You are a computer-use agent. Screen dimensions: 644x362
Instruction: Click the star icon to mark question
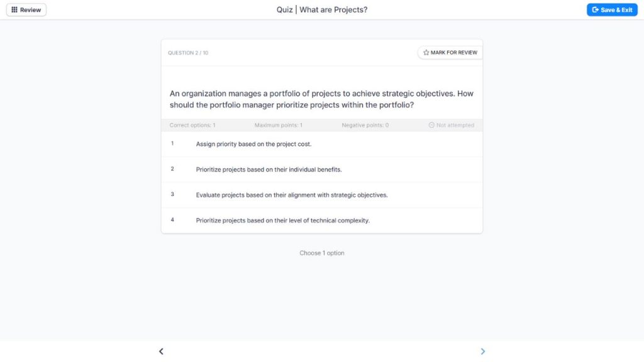[425, 52]
